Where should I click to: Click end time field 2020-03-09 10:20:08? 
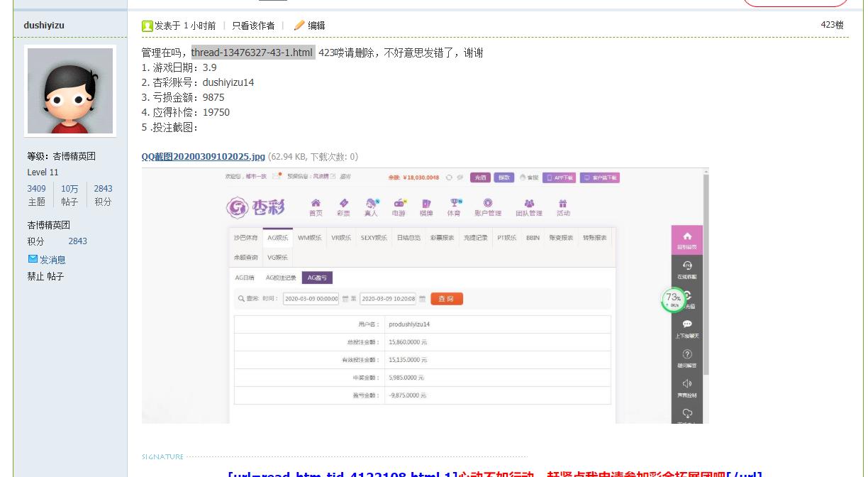(388, 299)
